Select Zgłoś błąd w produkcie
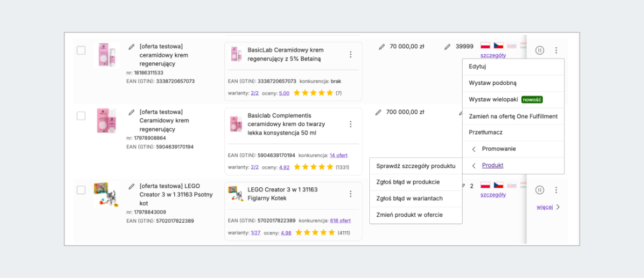Screen dimensions: 644x279 click(416, 182)
